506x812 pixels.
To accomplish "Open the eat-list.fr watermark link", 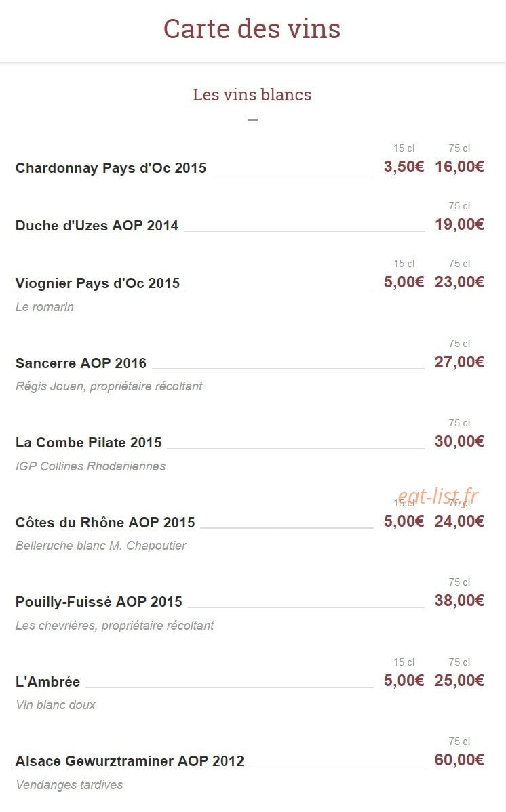I will [x=438, y=496].
